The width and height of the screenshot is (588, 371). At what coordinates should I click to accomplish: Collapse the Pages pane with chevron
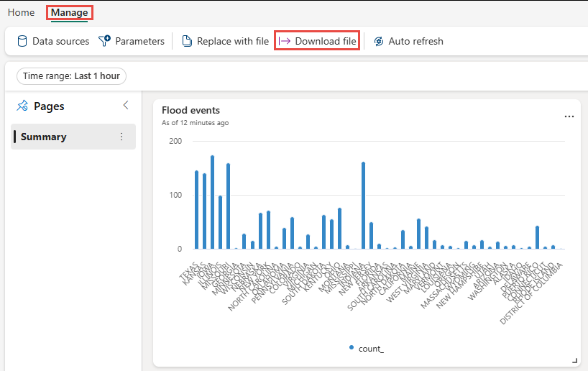coord(126,106)
